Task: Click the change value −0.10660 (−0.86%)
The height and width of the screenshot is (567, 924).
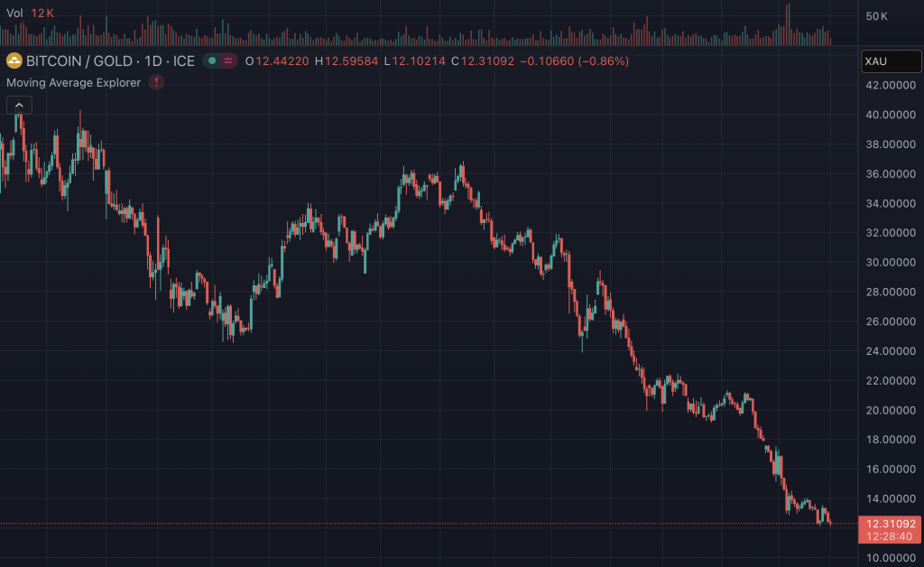Action: [575, 61]
